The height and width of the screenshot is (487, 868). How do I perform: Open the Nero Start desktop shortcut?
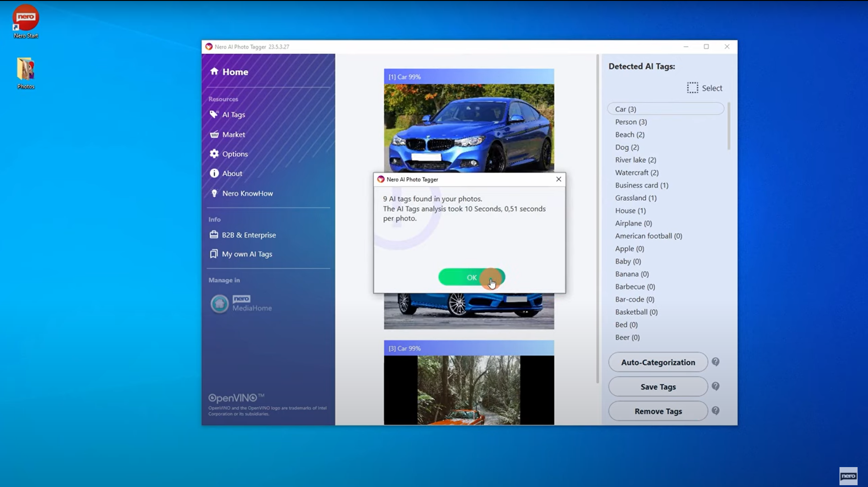point(26,21)
